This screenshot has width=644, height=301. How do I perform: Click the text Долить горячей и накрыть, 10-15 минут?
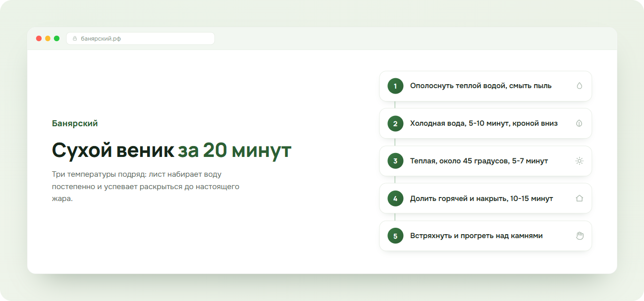(481, 199)
